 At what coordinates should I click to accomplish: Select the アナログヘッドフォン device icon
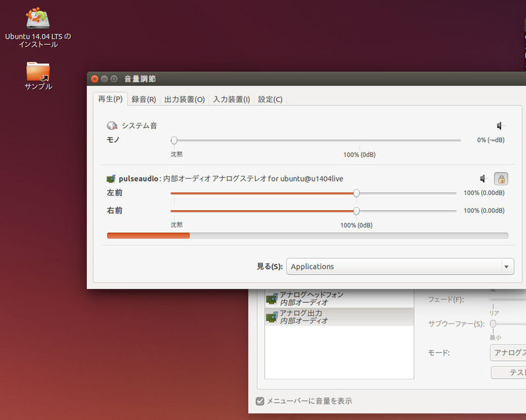pos(272,298)
